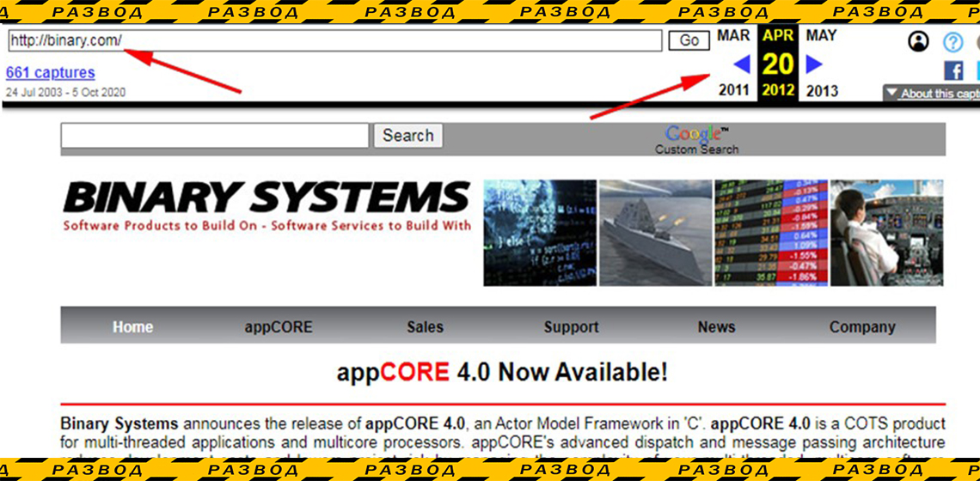
Task: Click the year 2011 in the timeline
Action: point(733,90)
